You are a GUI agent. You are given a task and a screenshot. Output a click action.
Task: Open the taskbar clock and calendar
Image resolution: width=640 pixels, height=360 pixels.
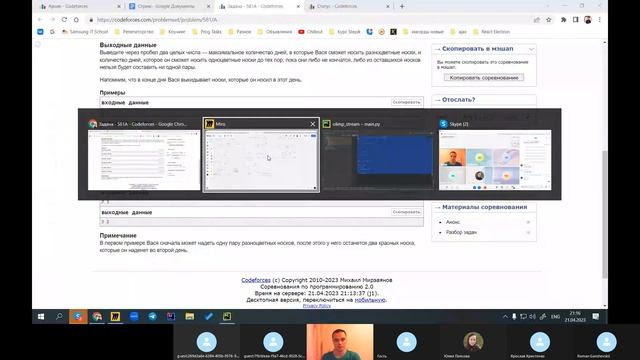pos(575,316)
